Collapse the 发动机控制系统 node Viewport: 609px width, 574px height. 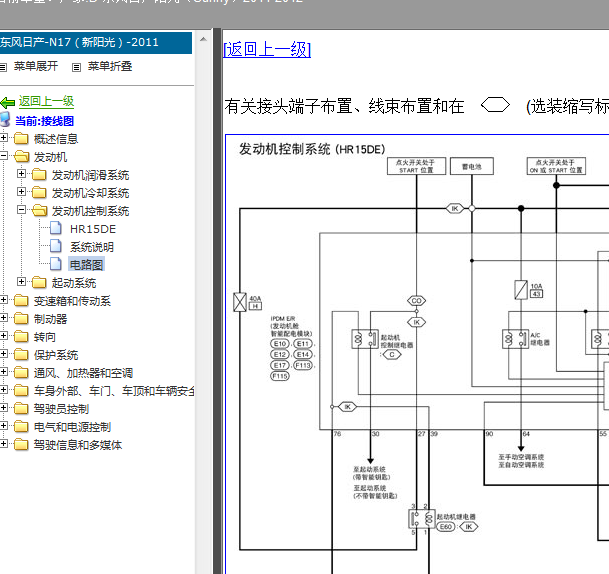(22, 210)
